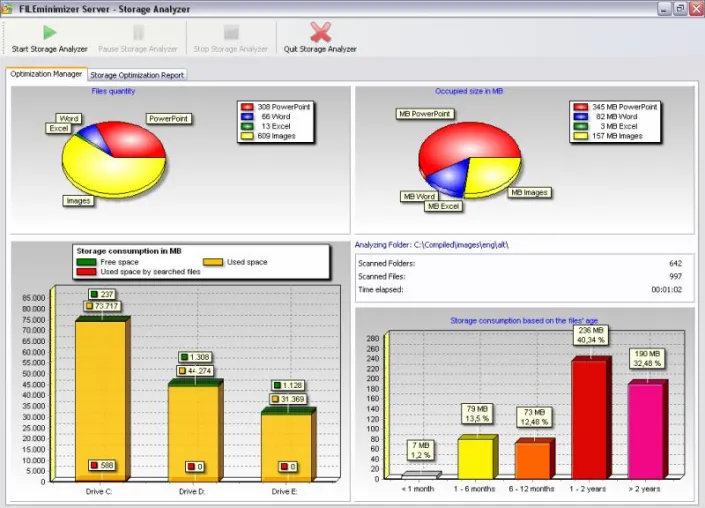Click the Analyzing Folder path text

click(x=432, y=245)
